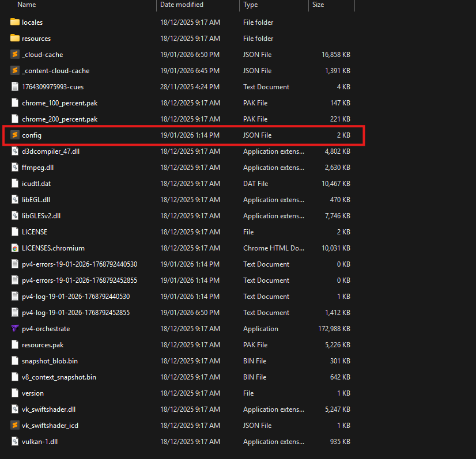Select the resources folder name
The image size is (476, 459).
[36, 39]
